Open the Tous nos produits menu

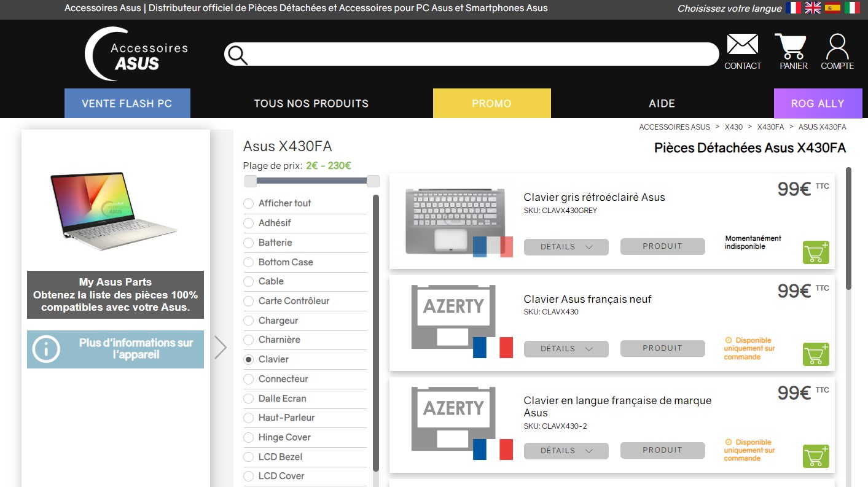311,103
